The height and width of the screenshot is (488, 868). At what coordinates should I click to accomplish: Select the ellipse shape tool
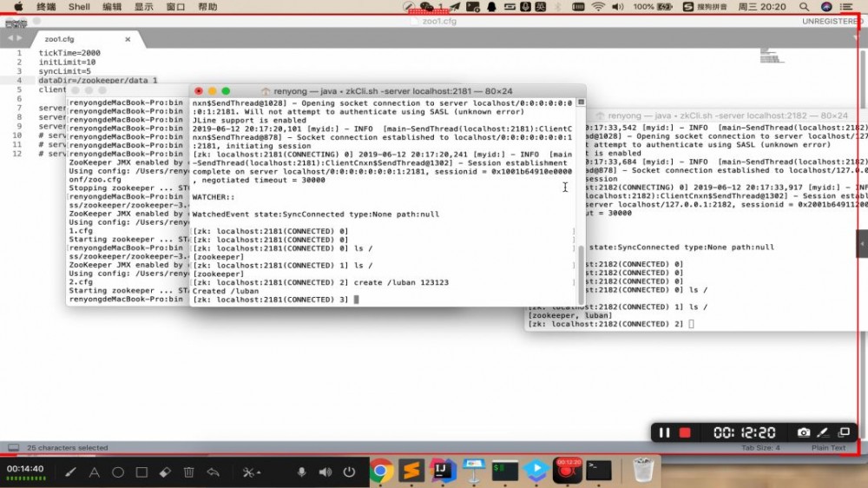pyautogui.click(x=118, y=472)
